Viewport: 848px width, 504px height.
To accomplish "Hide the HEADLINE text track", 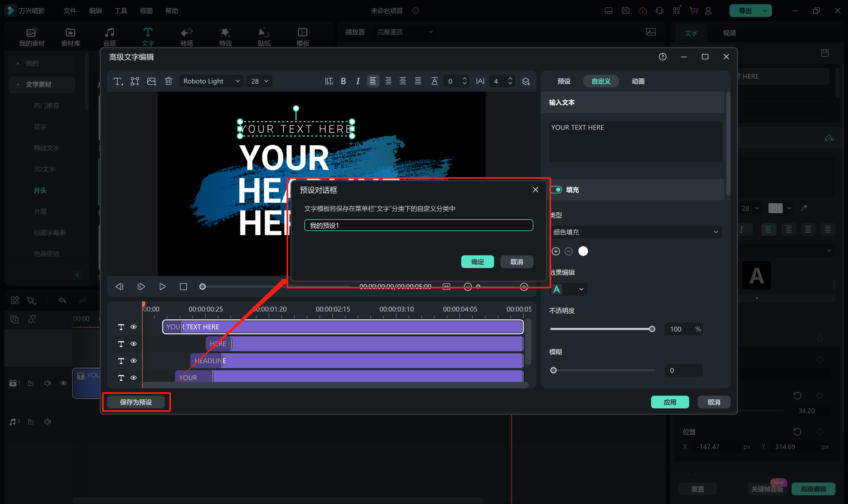I will click(134, 361).
